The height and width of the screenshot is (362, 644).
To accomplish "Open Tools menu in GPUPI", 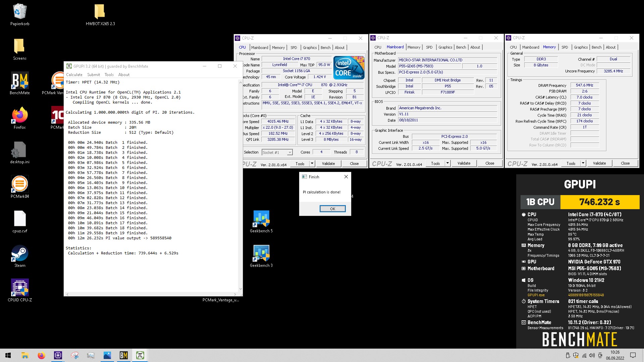I will [x=109, y=75].
